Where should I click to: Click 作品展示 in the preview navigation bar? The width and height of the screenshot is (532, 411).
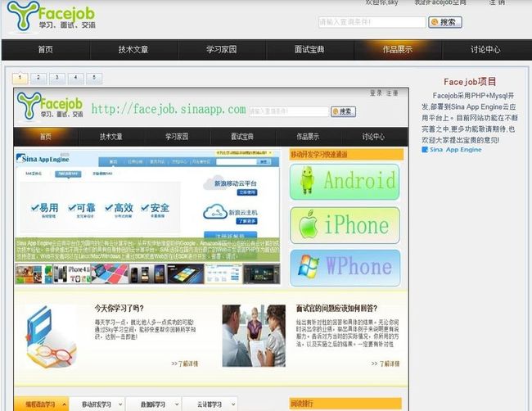coord(308,137)
